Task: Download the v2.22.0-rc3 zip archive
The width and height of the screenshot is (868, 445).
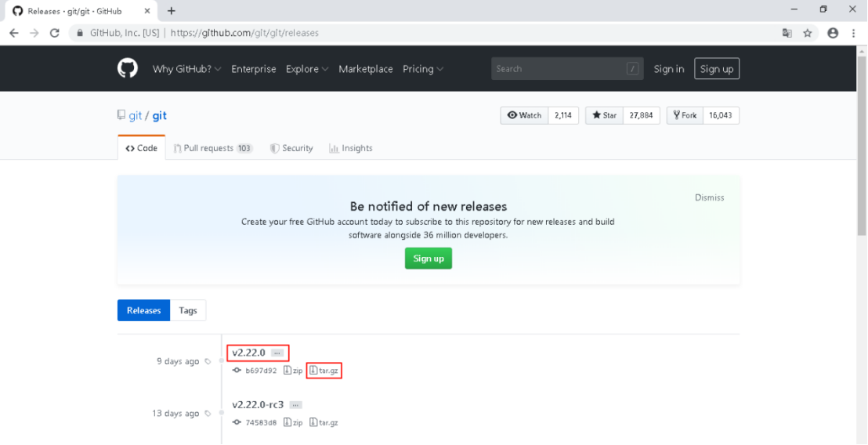Action: [294, 422]
